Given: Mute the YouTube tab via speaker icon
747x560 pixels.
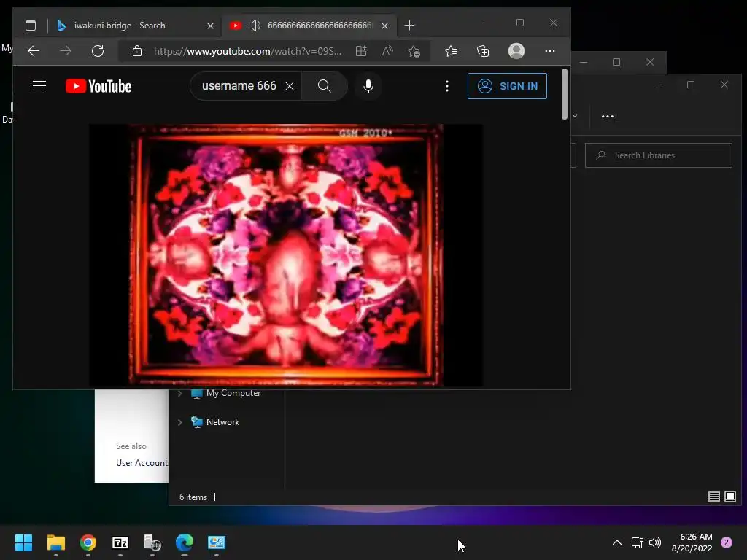Looking at the screenshot, I should (x=255, y=26).
